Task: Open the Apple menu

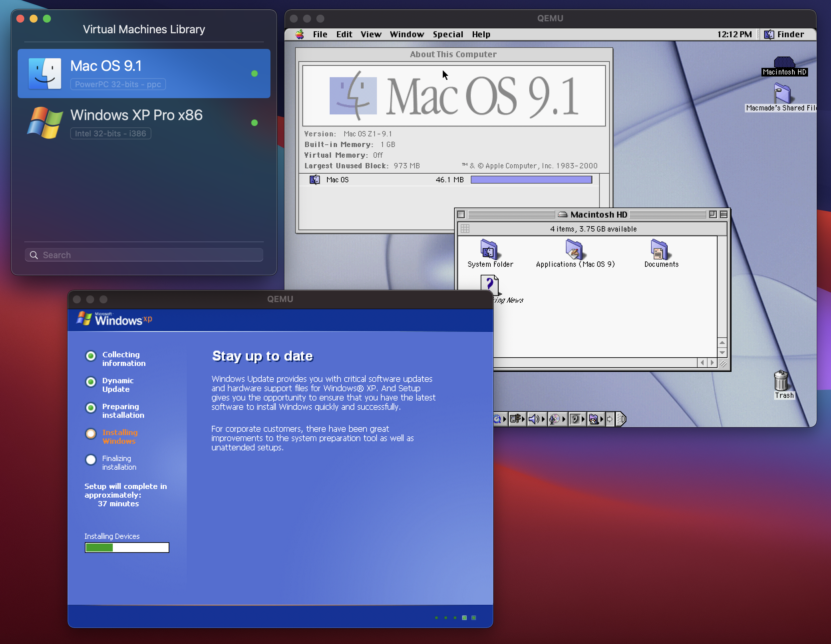Action: [x=300, y=34]
